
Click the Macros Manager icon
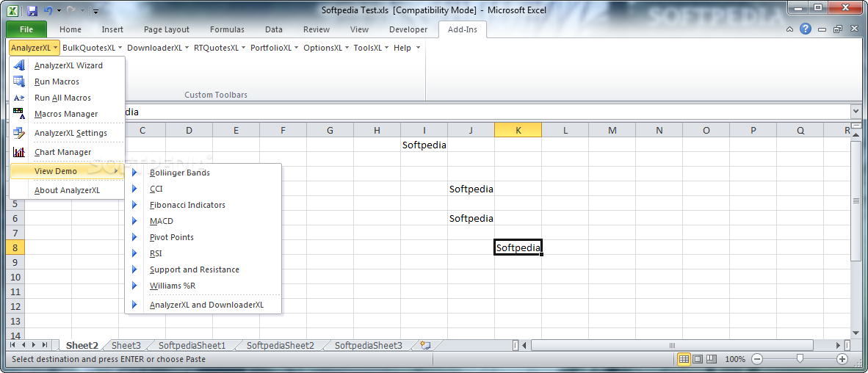[19, 114]
